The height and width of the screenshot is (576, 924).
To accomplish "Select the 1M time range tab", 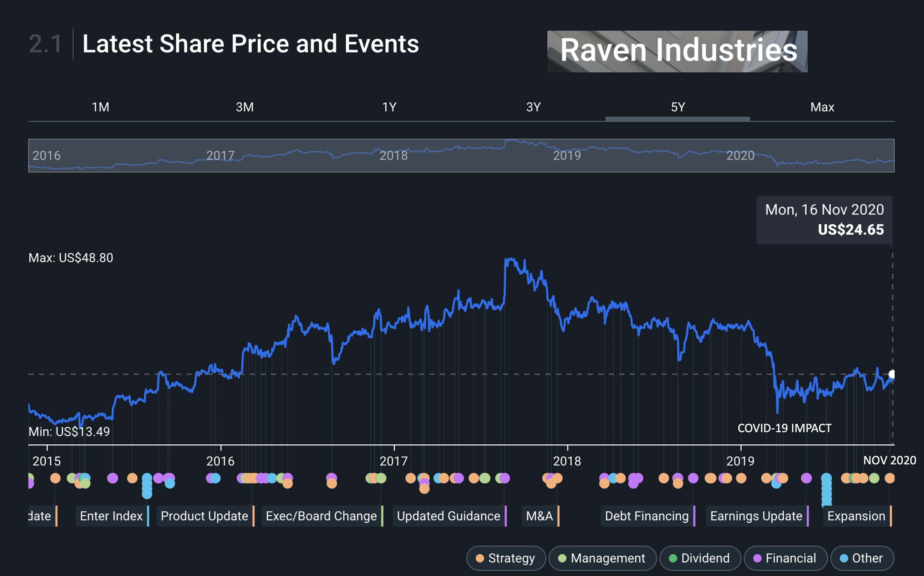I will 100,107.
